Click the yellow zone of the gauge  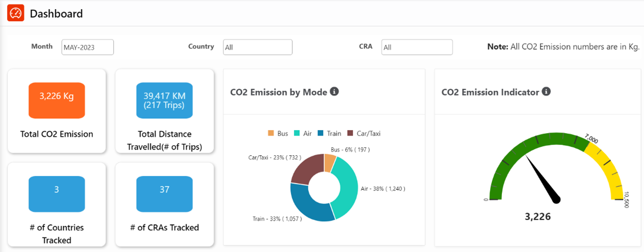click(x=611, y=171)
